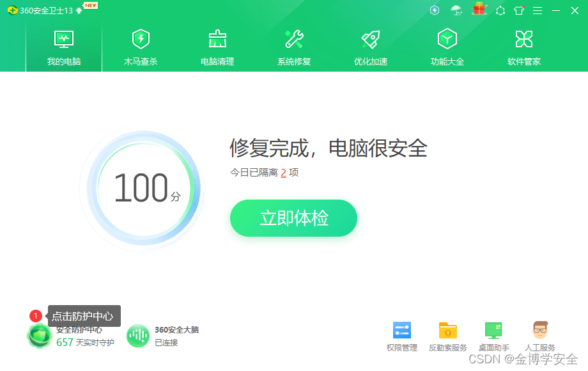Open the 安全防护中心 shield icon
This screenshot has width=588, height=371.
pyautogui.click(x=40, y=336)
